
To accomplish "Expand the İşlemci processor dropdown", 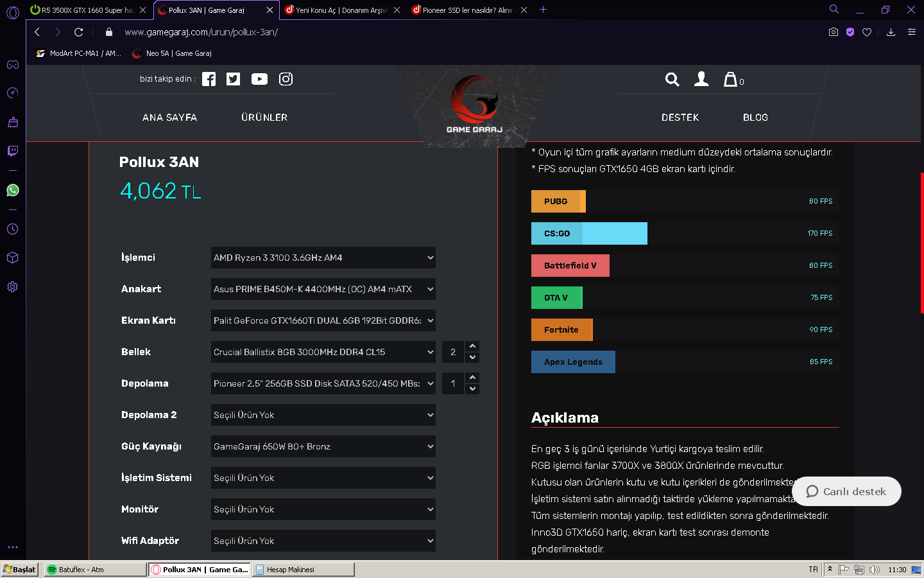I will tap(323, 258).
